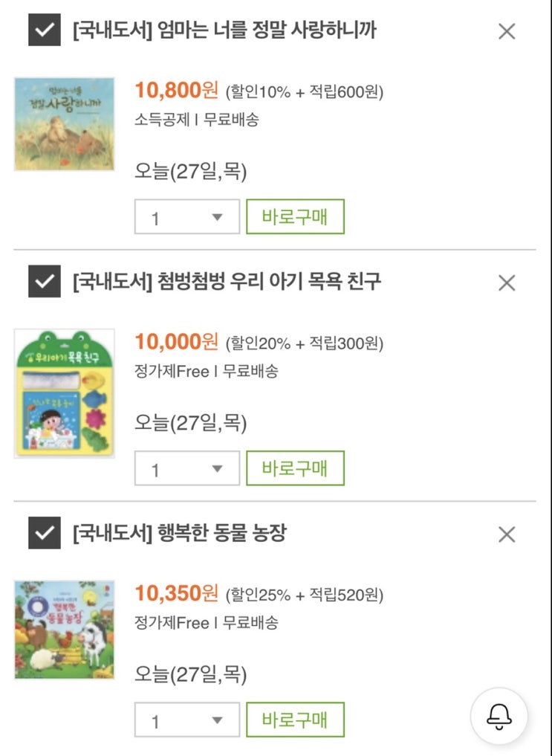The height and width of the screenshot is (756, 552).
Task: Click 바로구매 for 행복한 동물 농장
Action: point(295,719)
